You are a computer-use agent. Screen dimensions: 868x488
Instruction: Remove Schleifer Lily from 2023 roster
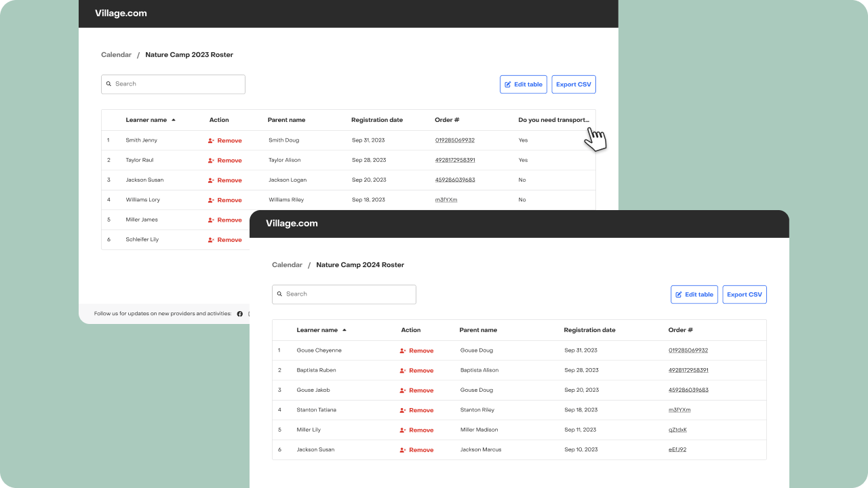pyautogui.click(x=224, y=240)
